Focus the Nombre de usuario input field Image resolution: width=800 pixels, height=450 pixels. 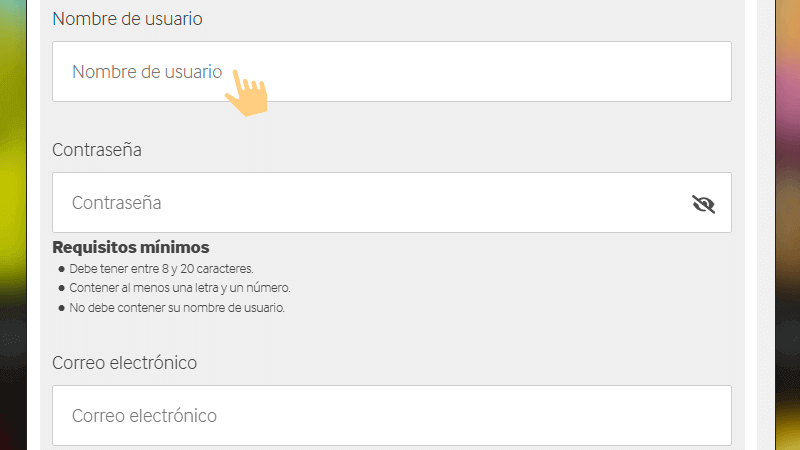click(x=450, y=72)
